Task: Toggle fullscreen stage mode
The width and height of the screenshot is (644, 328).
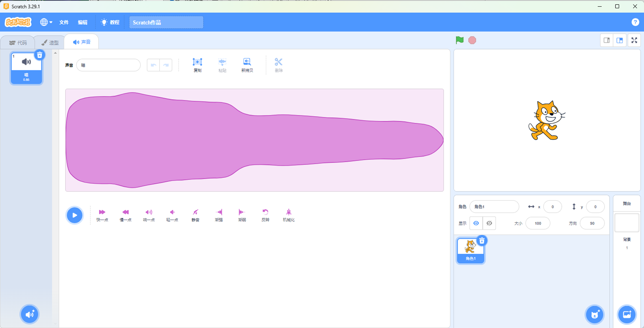Action: (x=634, y=40)
